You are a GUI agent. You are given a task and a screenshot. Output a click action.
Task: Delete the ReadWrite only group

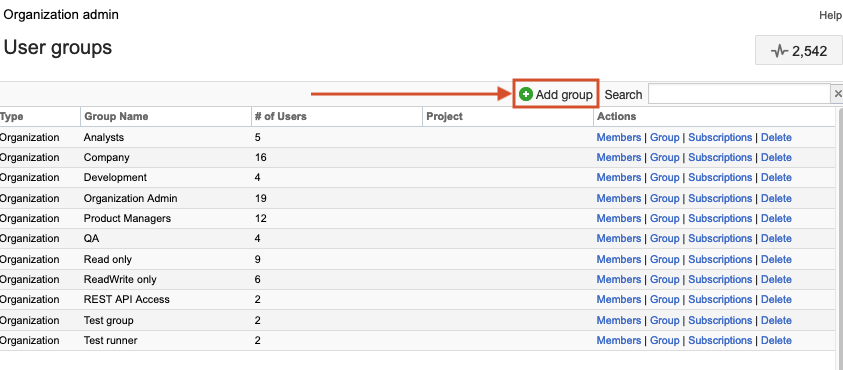point(776,279)
